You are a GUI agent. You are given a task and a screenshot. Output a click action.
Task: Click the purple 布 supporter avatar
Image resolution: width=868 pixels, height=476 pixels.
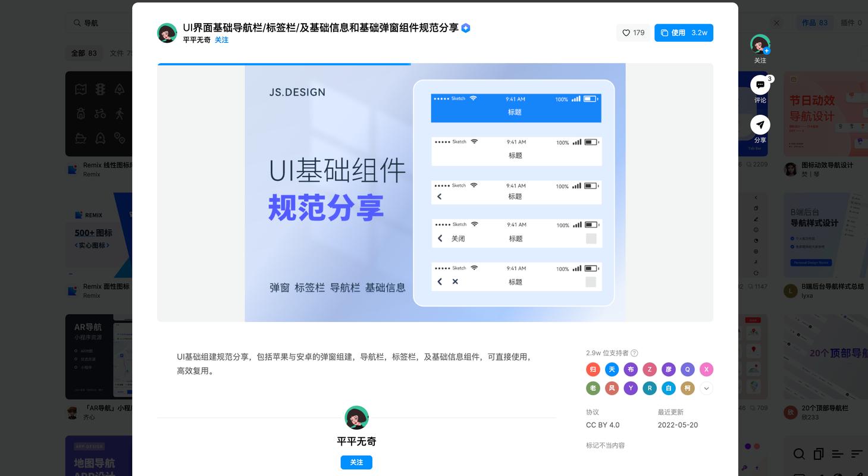[631, 369]
